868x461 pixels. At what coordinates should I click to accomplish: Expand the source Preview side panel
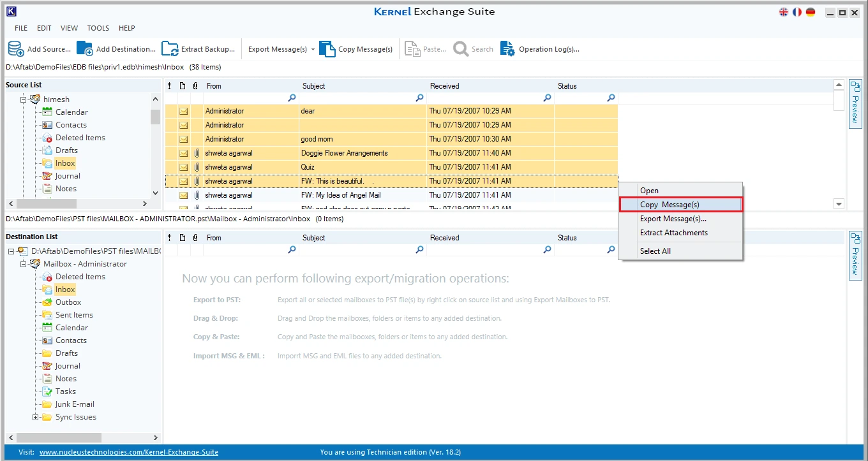(x=855, y=104)
